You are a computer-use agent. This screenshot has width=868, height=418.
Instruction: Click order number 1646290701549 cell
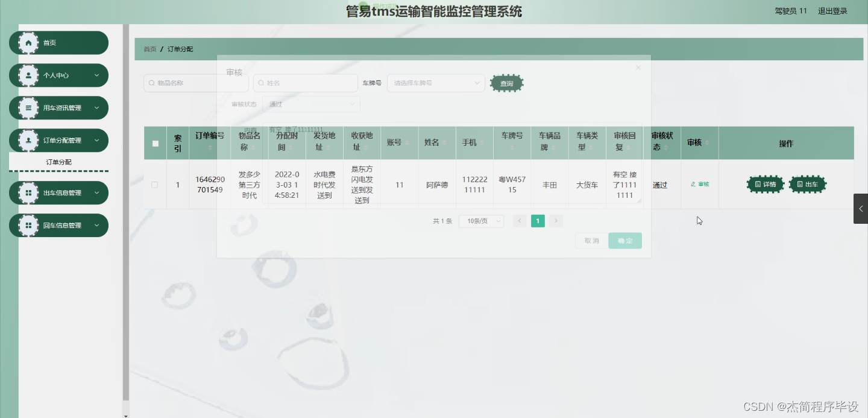pyautogui.click(x=210, y=185)
